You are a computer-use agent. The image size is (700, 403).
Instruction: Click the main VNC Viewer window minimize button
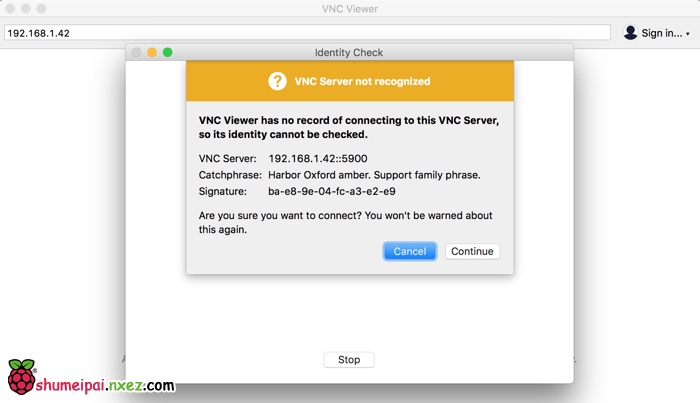coord(26,10)
